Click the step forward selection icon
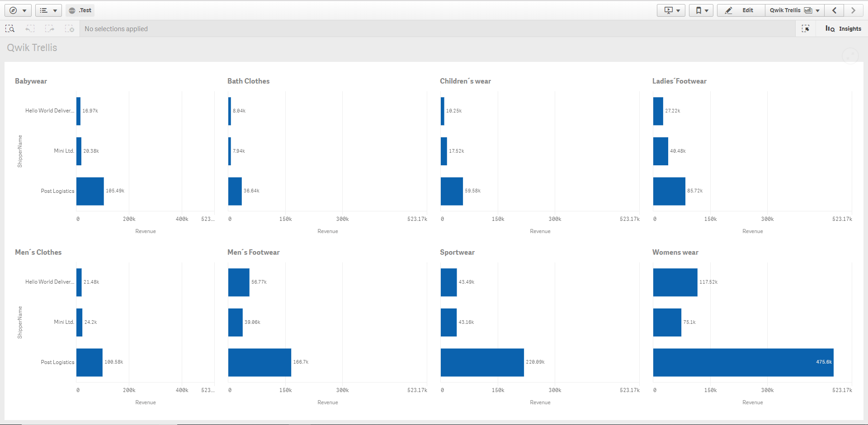This screenshot has width=868, height=425. (x=50, y=28)
